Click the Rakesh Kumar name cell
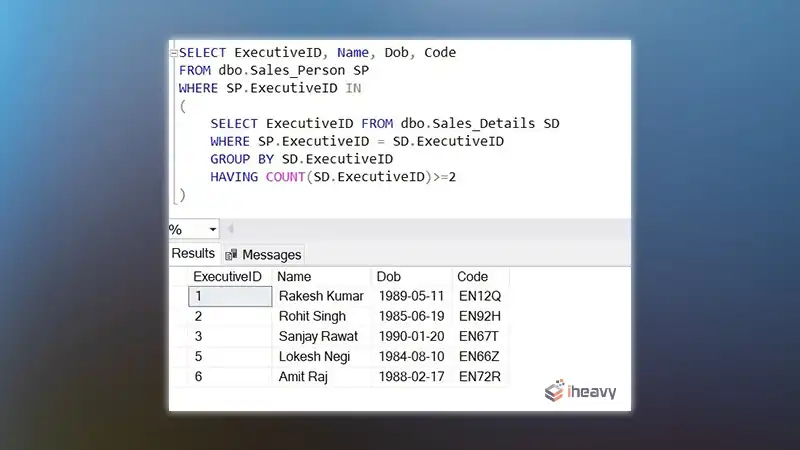The width and height of the screenshot is (800, 450). click(321, 296)
